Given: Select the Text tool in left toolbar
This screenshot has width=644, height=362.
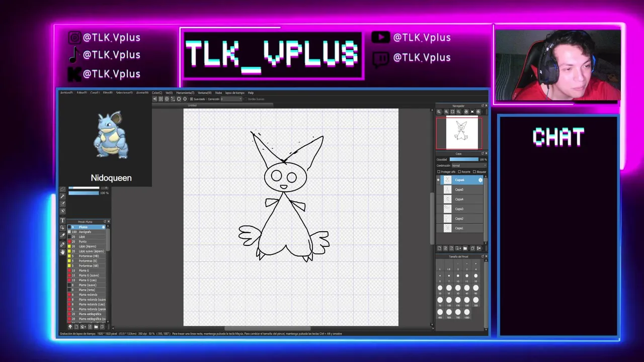Looking at the screenshot, I should pos(62,220).
